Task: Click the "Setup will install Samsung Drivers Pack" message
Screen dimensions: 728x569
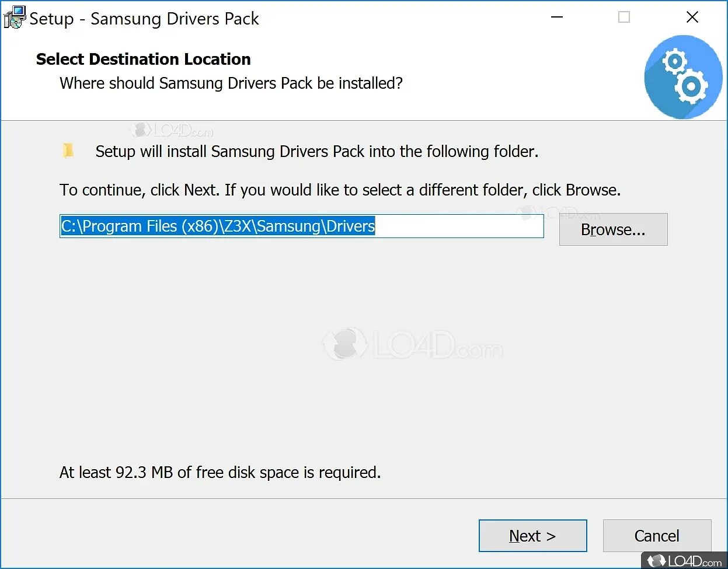Action: [x=316, y=152]
